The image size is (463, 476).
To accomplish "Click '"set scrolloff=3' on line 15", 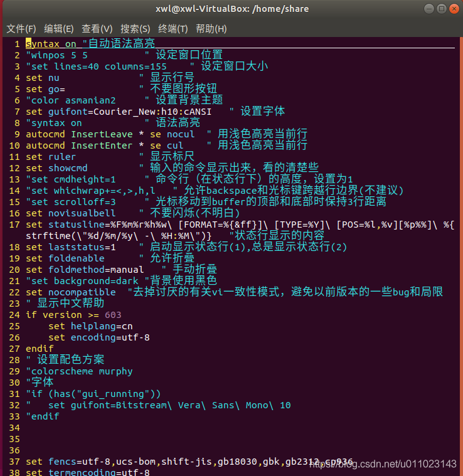I will tap(71, 202).
